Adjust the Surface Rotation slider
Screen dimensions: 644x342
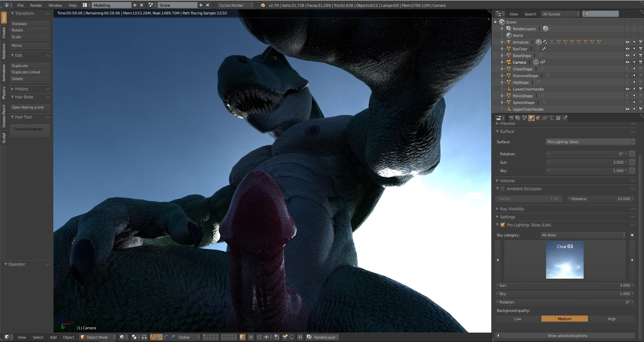point(587,154)
